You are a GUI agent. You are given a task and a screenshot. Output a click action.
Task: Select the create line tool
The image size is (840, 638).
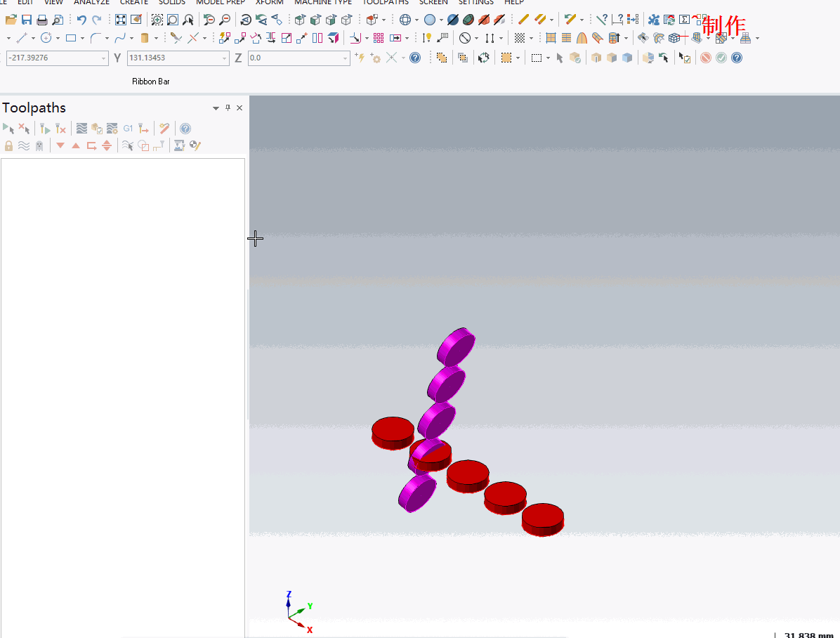pyautogui.click(x=22, y=38)
